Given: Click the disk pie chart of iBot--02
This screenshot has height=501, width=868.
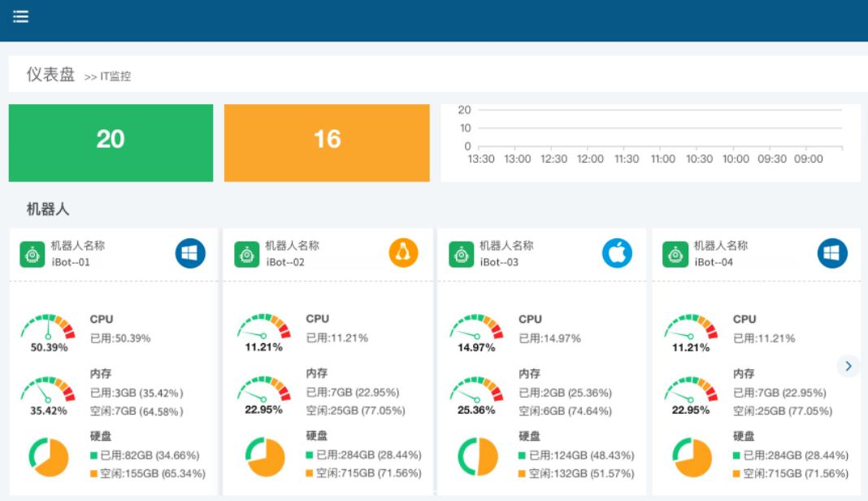Looking at the screenshot, I should [265, 457].
